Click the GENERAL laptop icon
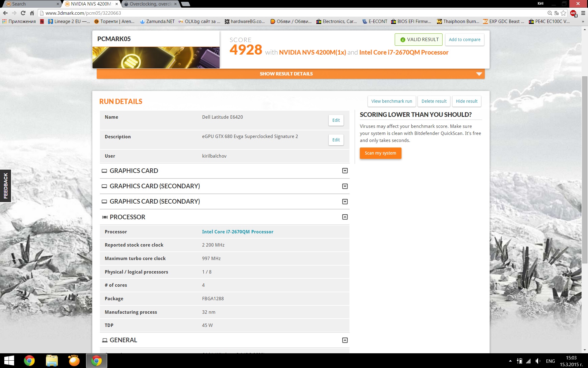Screen dimensions: 588x368 105,340
